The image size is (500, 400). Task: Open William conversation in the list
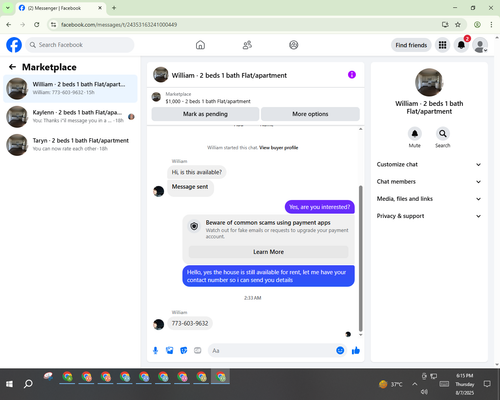(70, 89)
